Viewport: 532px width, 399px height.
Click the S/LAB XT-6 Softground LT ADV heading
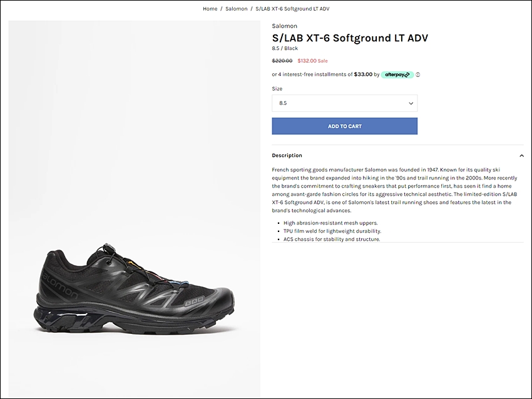pyautogui.click(x=350, y=38)
